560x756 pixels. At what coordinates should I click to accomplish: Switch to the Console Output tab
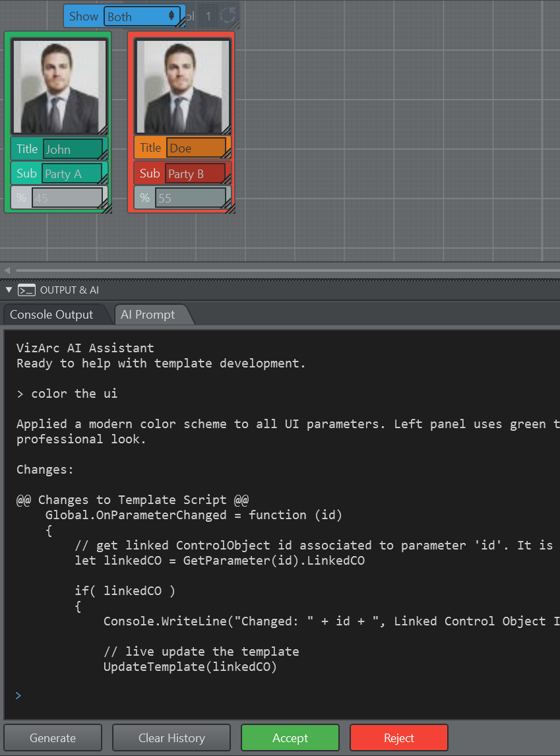[x=51, y=315]
